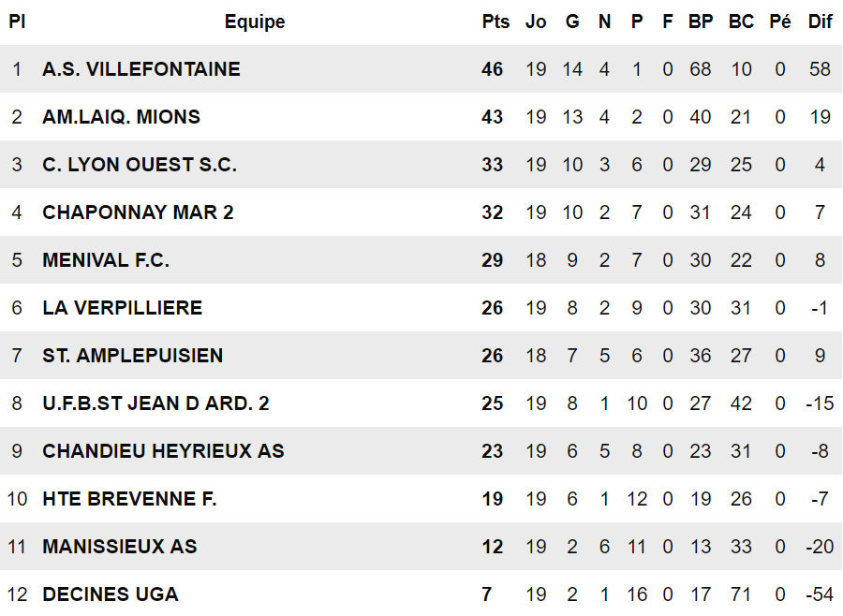
Task: Click LA VERPILLIERE team name
Action: pos(122,308)
